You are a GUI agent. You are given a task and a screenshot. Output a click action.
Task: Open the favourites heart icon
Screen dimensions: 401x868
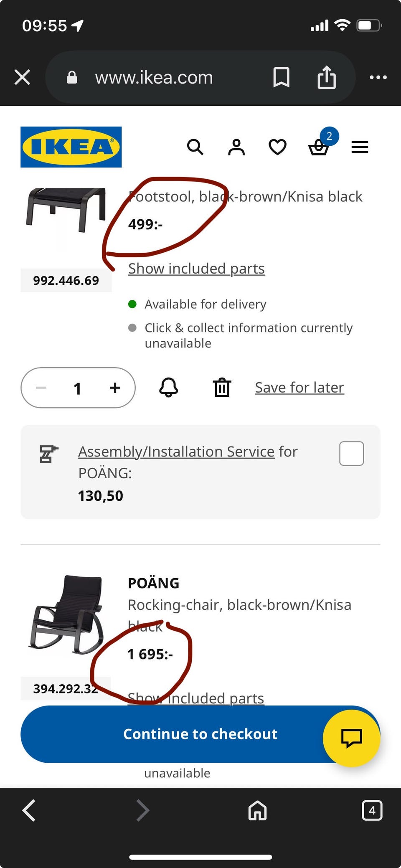277,147
